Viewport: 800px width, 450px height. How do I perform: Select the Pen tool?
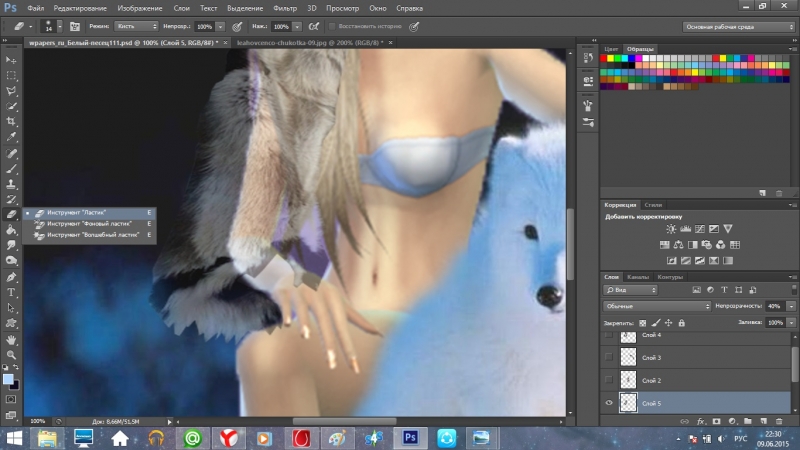[x=11, y=277]
